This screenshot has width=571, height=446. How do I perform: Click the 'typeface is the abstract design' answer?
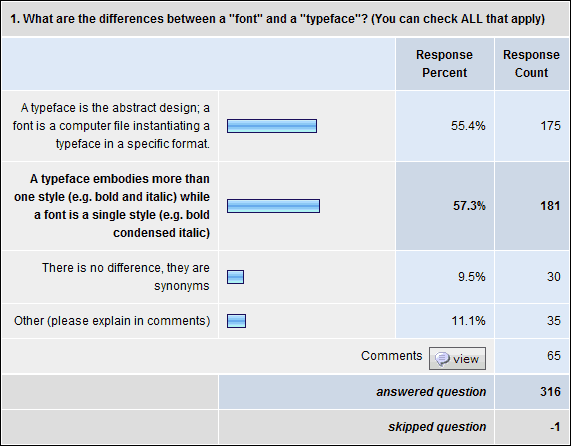(111, 126)
